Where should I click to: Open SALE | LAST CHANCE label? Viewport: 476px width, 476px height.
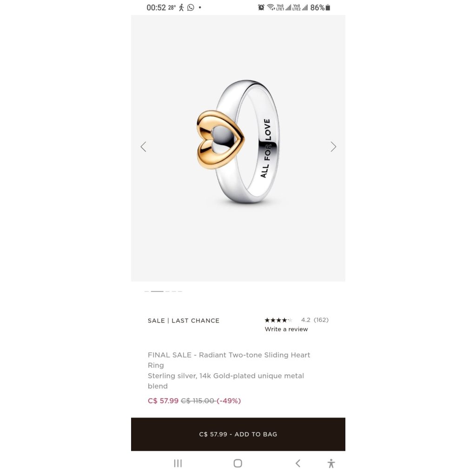pyautogui.click(x=183, y=321)
